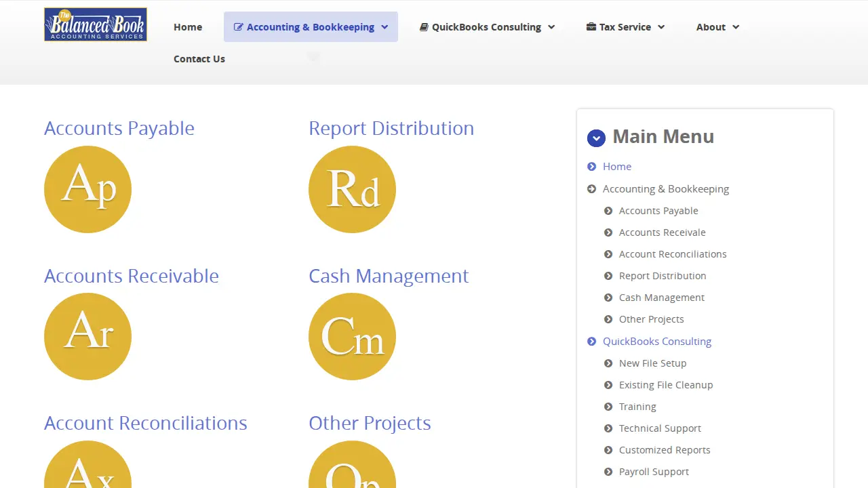Click the book icon beside QuickBooks Consulting
Image resolution: width=868 pixels, height=488 pixels.
point(424,27)
